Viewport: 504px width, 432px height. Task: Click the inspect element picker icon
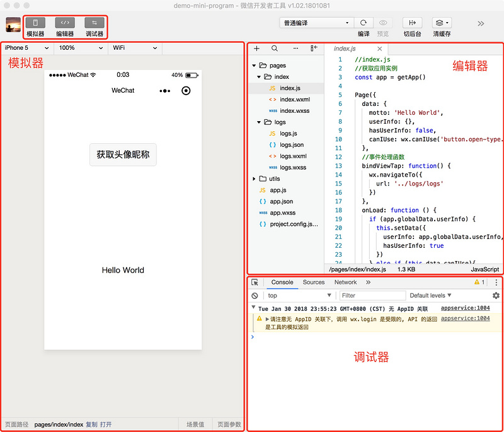(255, 283)
